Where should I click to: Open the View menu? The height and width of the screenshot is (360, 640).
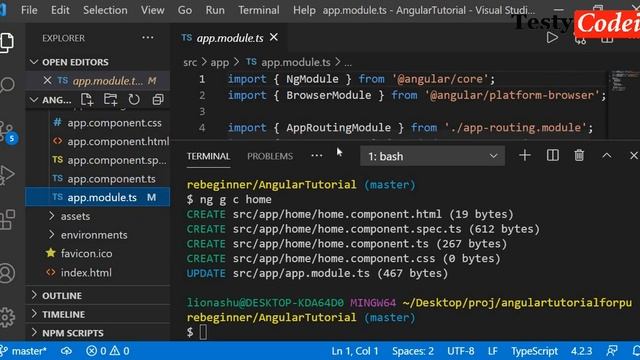(x=153, y=10)
